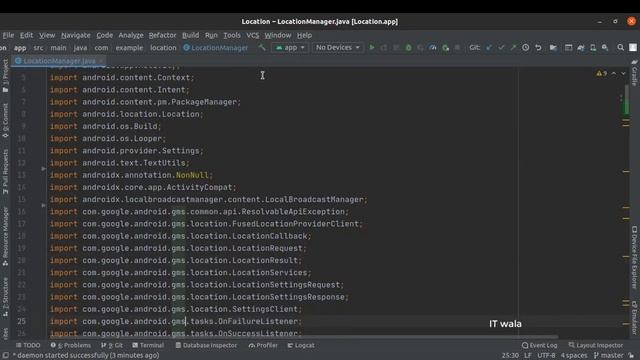Toggle the Structure side panel
640x360 pixels.
pyautogui.click(x=5, y=297)
